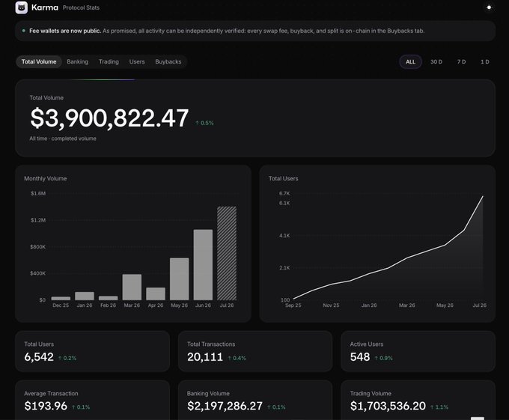
Task: Open the Total Volume tab
Action: (x=39, y=61)
